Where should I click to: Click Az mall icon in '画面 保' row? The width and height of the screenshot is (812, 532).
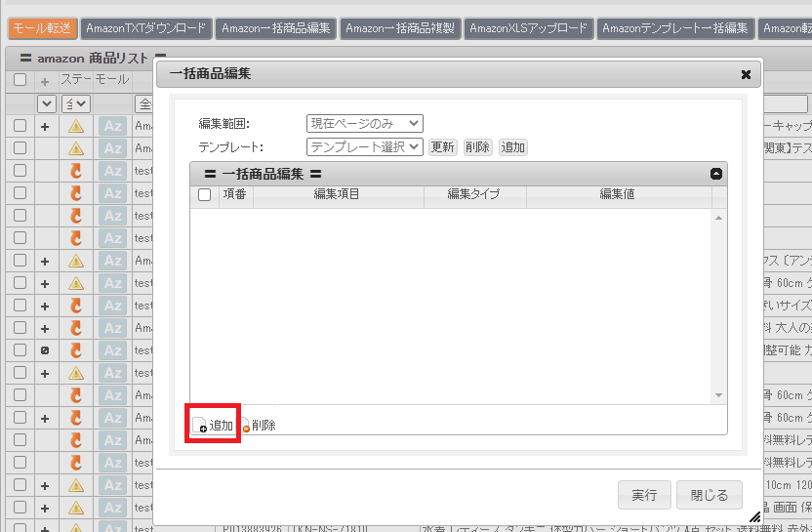pyautogui.click(x=112, y=508)
